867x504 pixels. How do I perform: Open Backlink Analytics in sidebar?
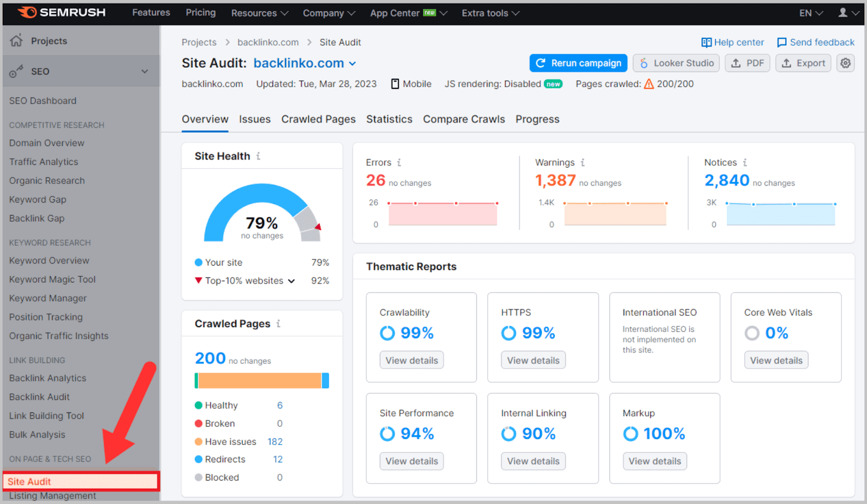click(x=48, y=378)
